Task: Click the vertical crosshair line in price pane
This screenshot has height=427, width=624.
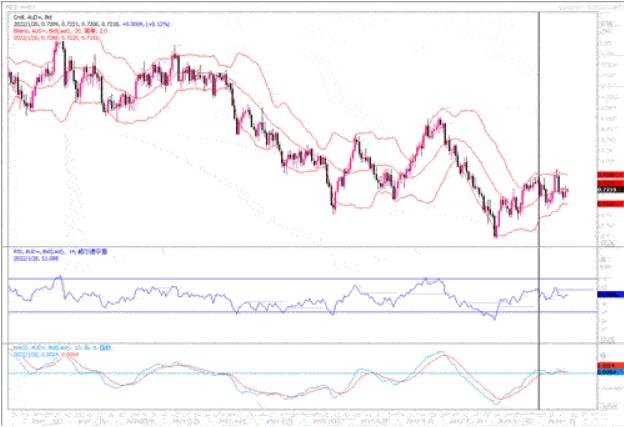Action: [541, 120]
